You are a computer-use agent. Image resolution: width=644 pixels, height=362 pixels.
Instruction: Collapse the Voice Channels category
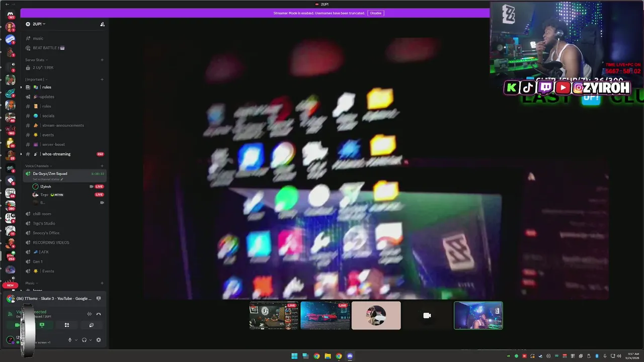pos(38,166)
